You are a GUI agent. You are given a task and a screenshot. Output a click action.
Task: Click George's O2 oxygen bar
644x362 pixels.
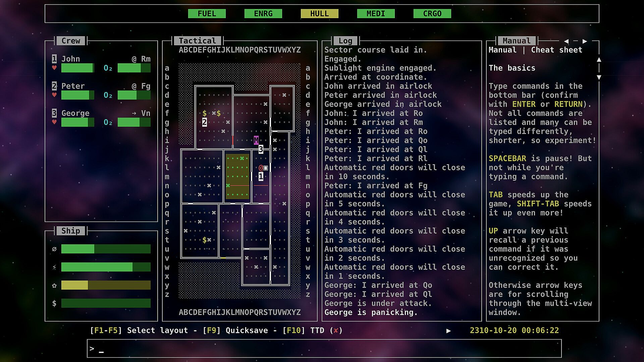coord(134,122)
